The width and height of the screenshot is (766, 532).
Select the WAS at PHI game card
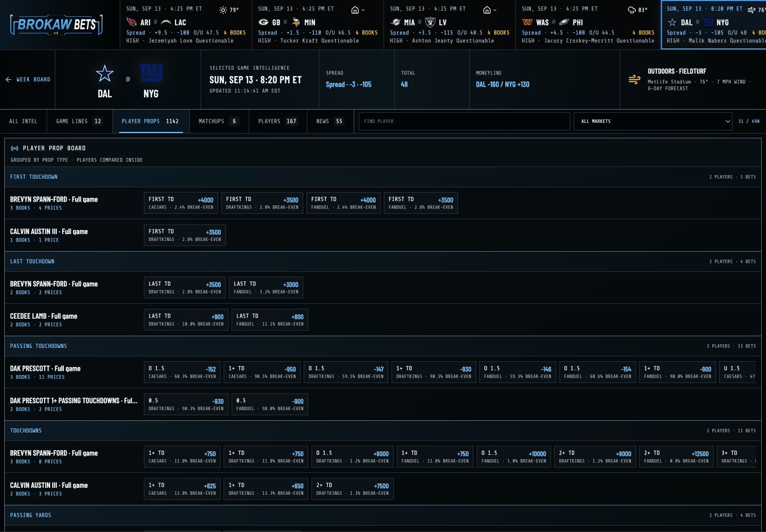pyautogui.click(x=588, y=24)
